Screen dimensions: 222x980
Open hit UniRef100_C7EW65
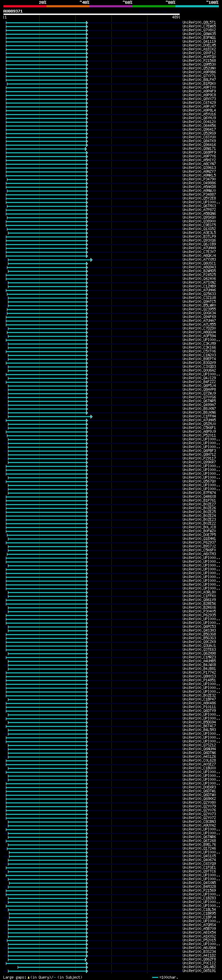coord(199,27)
